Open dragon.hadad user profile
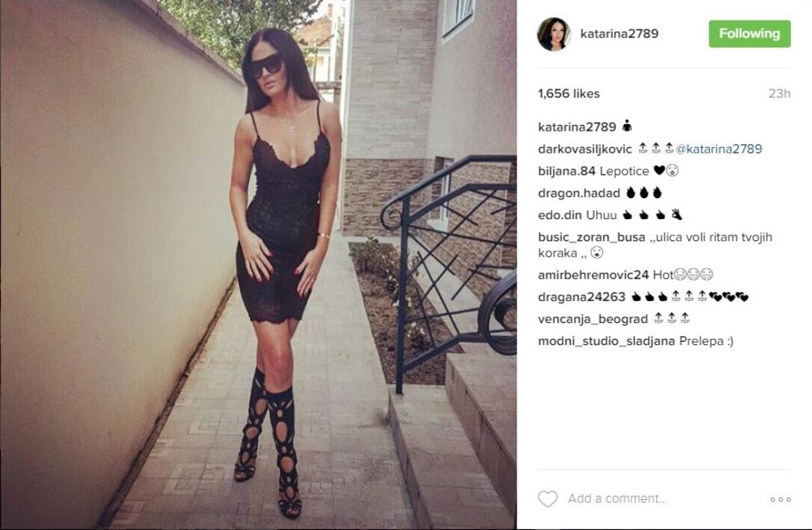This screenshot has width=812, height=530. coord(579,193)
